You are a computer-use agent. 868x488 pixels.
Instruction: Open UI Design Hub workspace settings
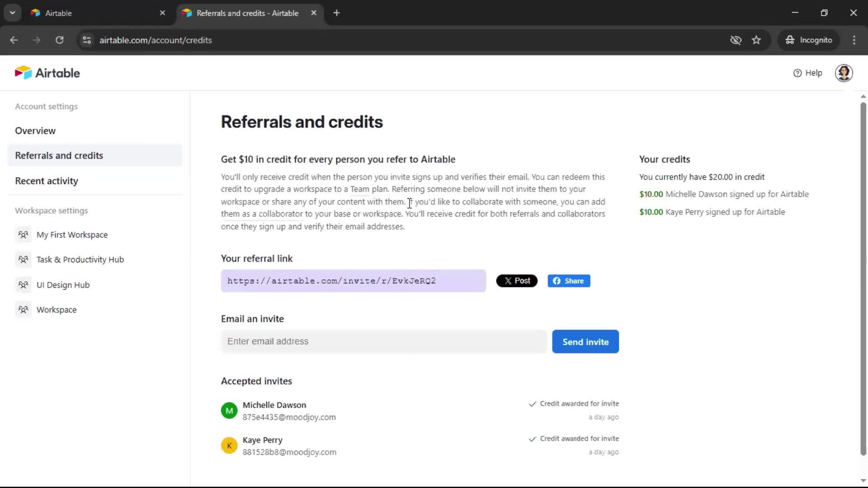[63, 285]
